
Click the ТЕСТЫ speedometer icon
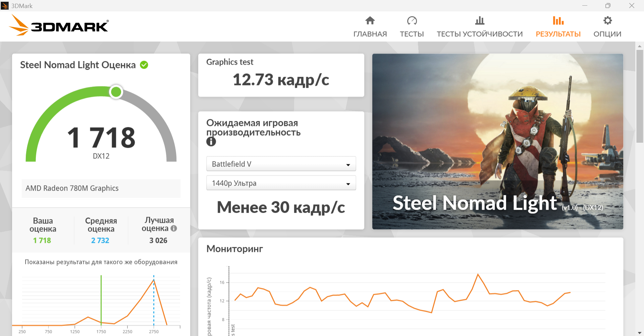(412, 21)
